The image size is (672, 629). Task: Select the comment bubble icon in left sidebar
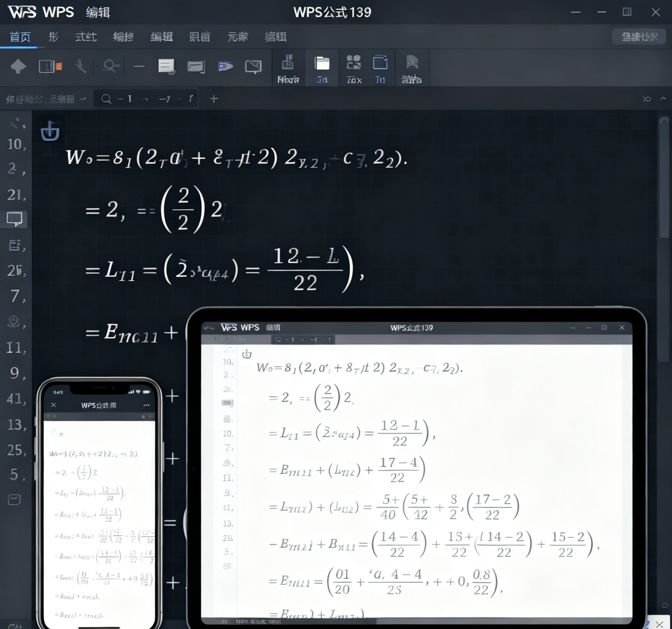coord(14,219)
